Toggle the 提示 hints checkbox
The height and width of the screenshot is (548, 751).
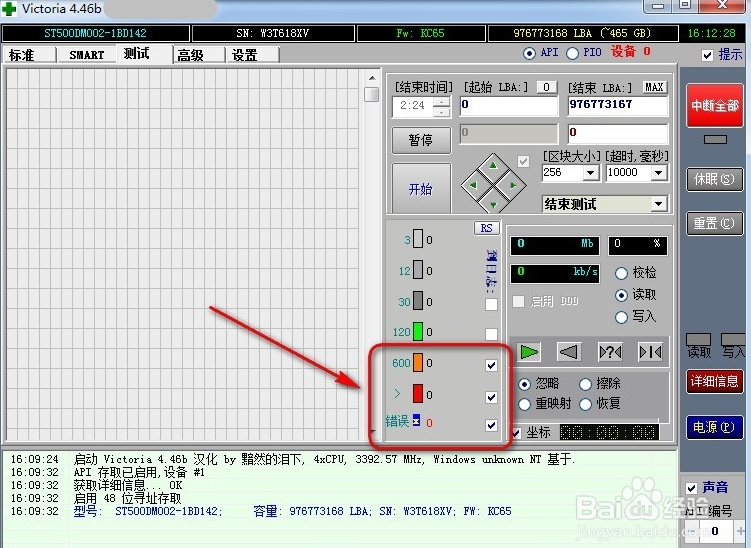(707, 55)
